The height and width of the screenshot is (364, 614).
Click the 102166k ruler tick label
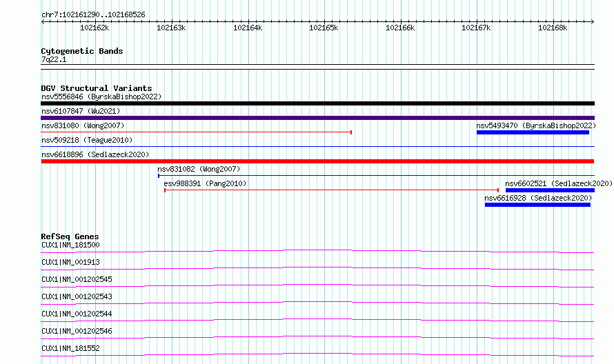(400, 28)
